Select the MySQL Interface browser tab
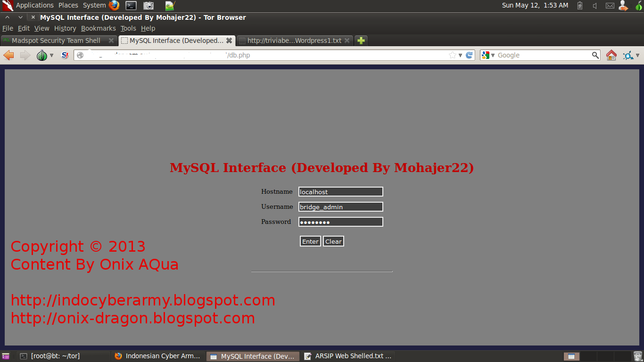The image size is (644, 362). [176, 41]
